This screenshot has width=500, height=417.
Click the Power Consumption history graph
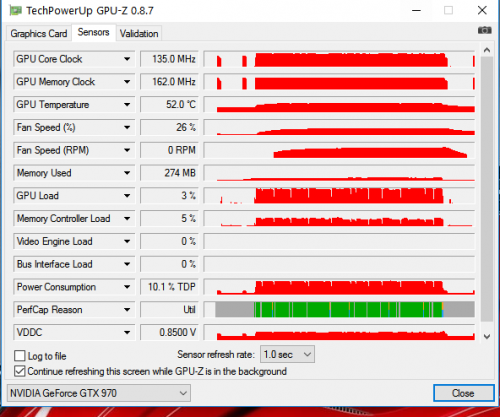(339, 287)
